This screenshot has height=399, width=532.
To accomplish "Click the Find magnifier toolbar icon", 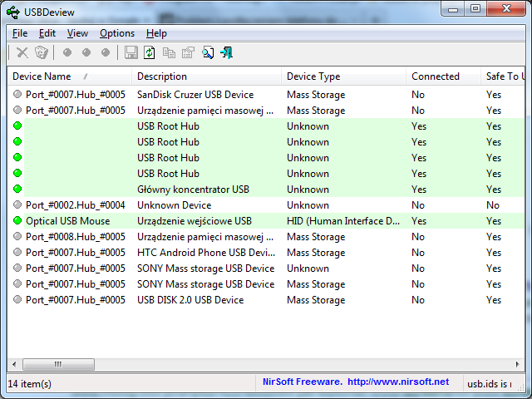I will 208,52.
